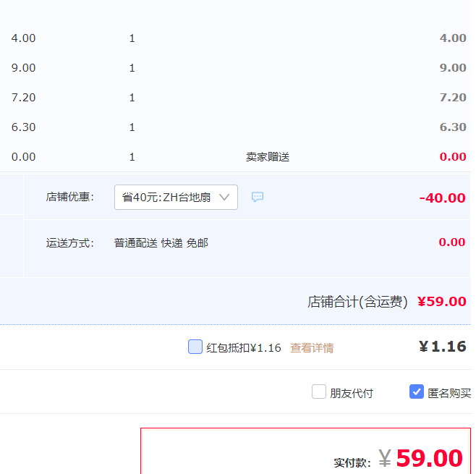Click the 运送方式 label
476x474 pixels.
click(x=70, y=243)
